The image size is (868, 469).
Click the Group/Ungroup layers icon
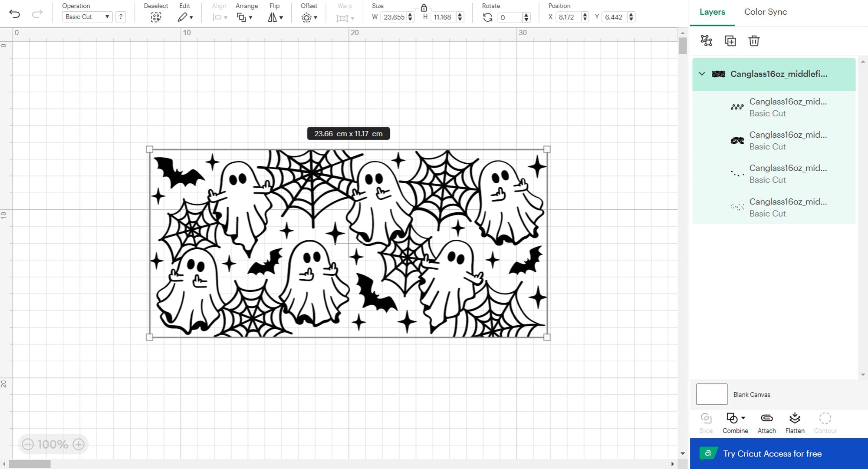[x=707, y=41]
